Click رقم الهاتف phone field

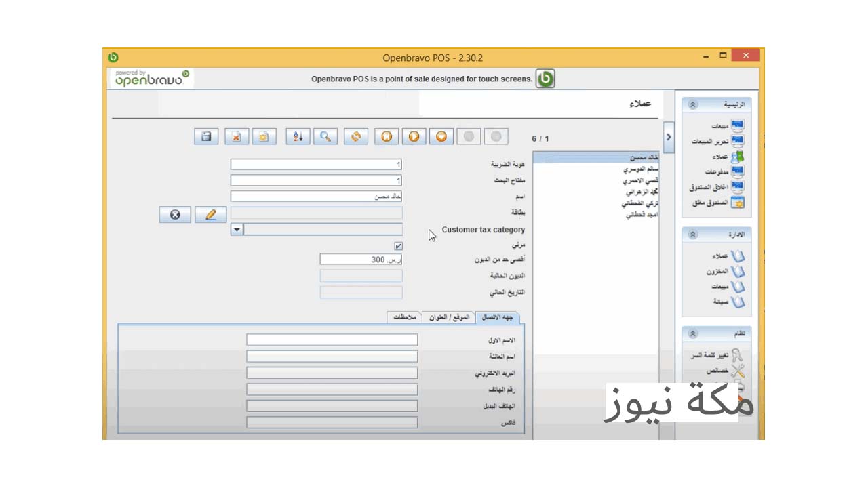(332, 389)
